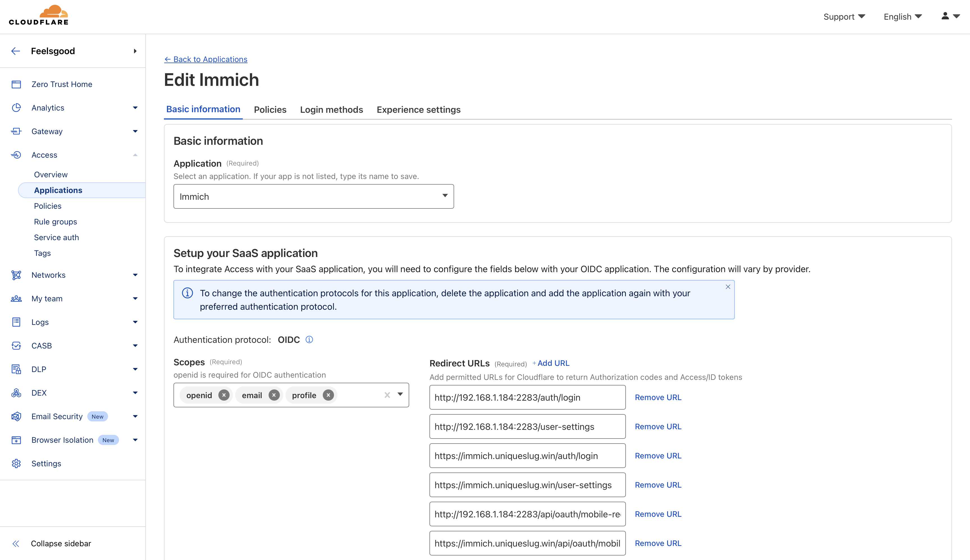970x560 pixels.
Task: Expand the Feelsgood account switcher arrow
Action: (135, 51)
